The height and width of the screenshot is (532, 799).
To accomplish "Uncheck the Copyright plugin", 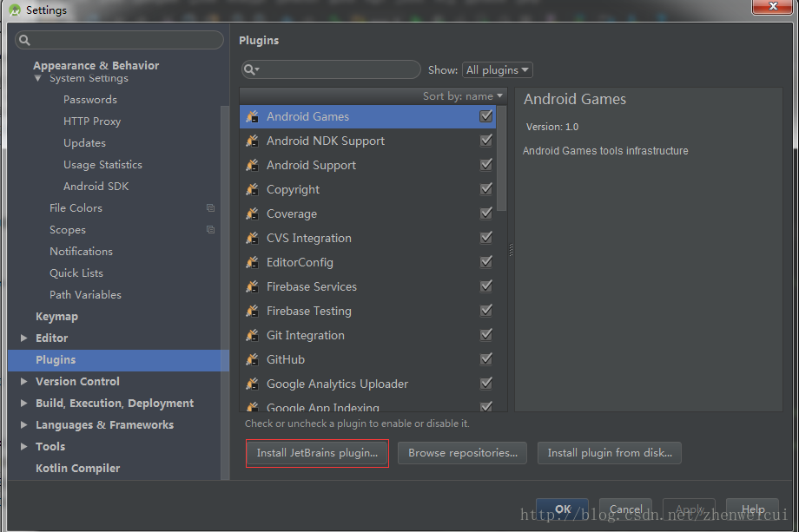I will (486, 189).
